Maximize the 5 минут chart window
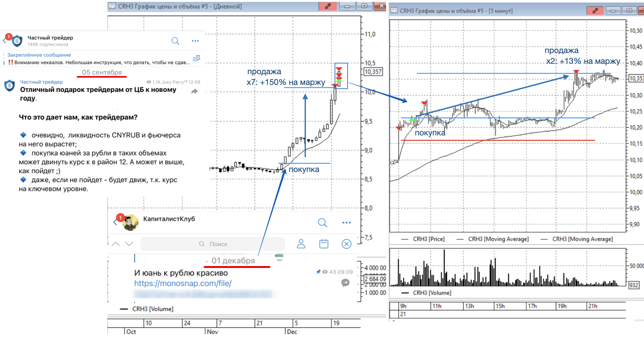Image resolution: width=644 pixels, height=344 pixels. (629, 11)
